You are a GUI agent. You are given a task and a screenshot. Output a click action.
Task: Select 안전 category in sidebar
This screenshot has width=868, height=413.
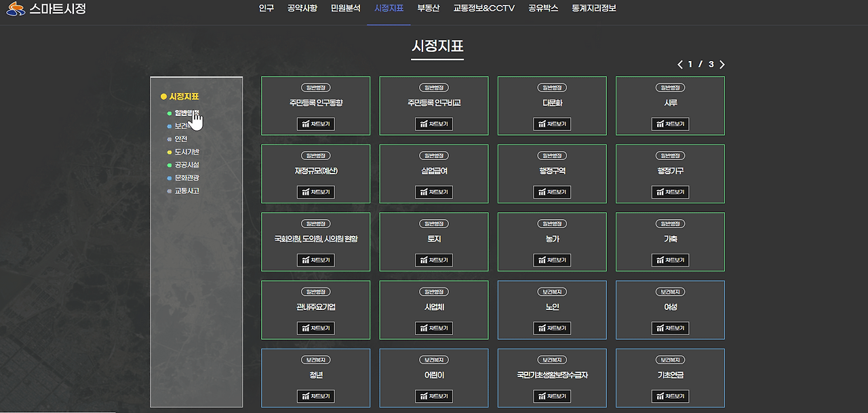[x=180, y=139]
